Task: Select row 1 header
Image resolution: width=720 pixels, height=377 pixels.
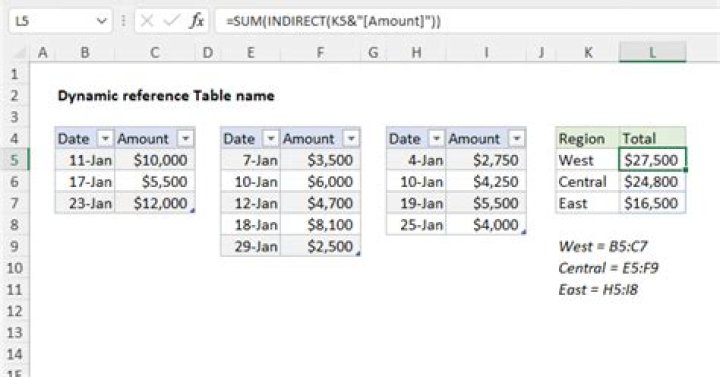Action: 15,73
